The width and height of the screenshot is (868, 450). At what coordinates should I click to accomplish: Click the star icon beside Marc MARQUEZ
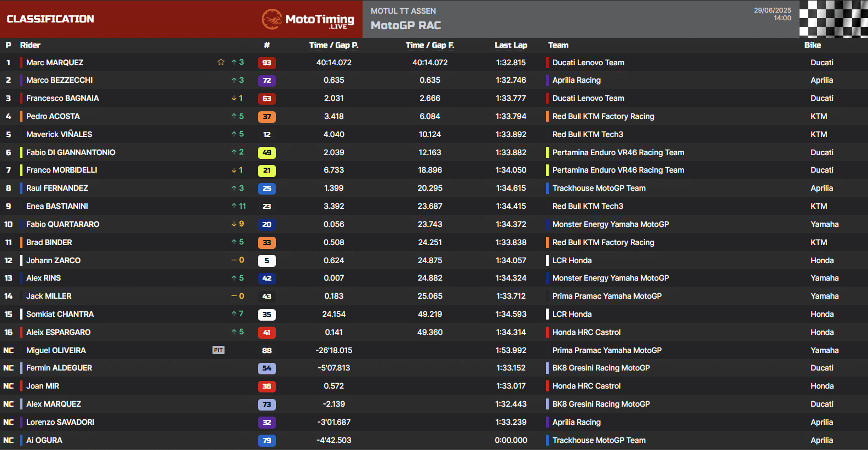click(221, 62)
